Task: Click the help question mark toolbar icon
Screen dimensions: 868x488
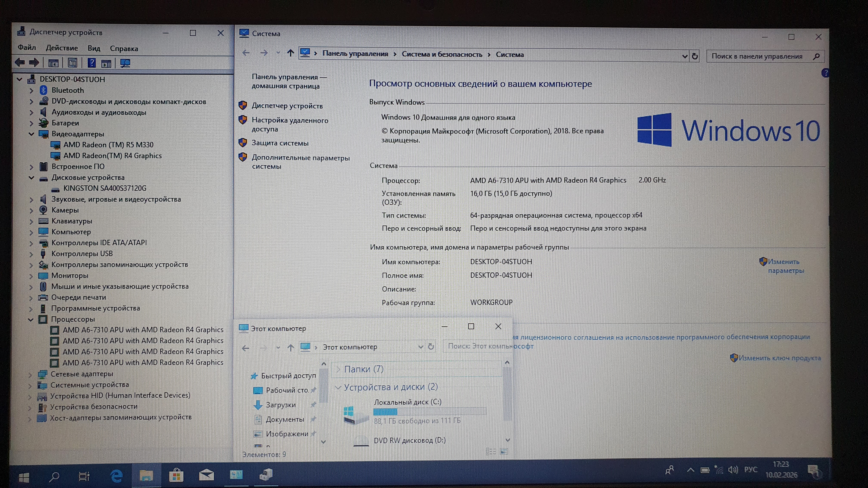Action: 91,63
